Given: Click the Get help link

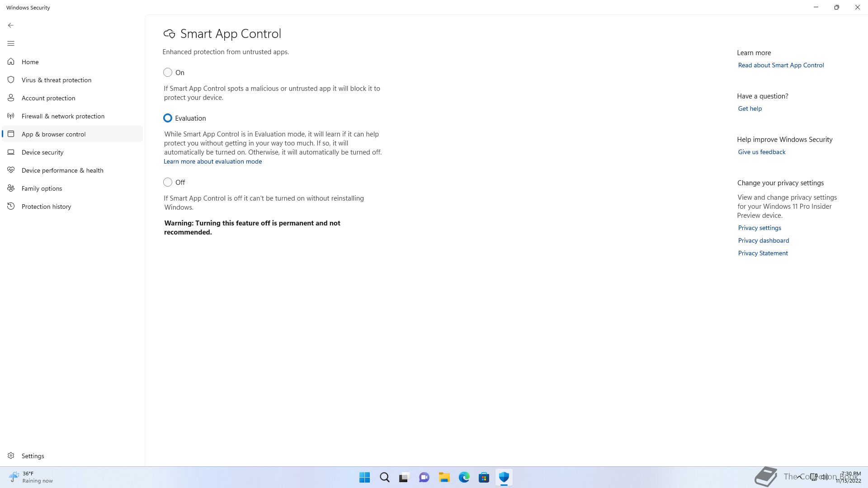Looking at the screenshot, I should click(750, 108).
